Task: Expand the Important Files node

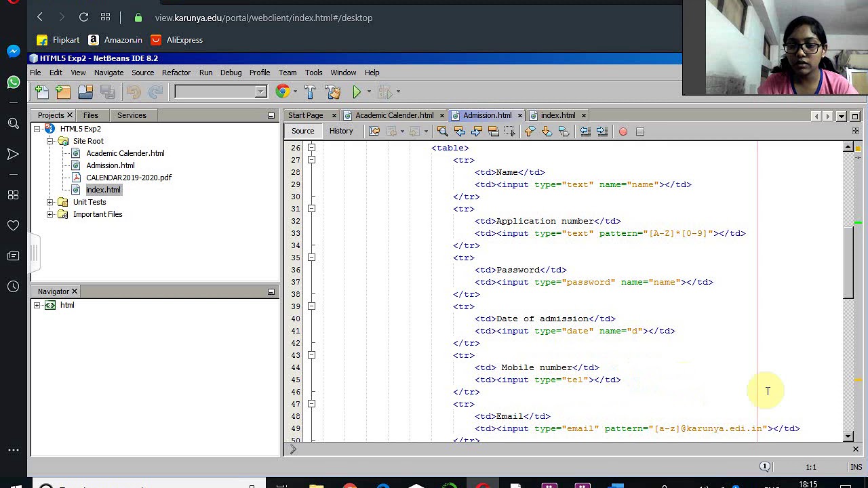Action: [x=50, y=214]
